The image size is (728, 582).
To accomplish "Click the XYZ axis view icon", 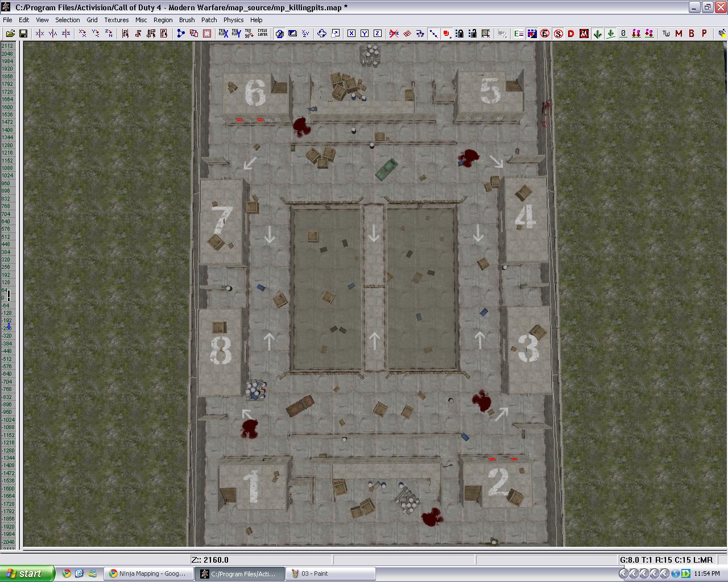I will [x=305, y=34].
